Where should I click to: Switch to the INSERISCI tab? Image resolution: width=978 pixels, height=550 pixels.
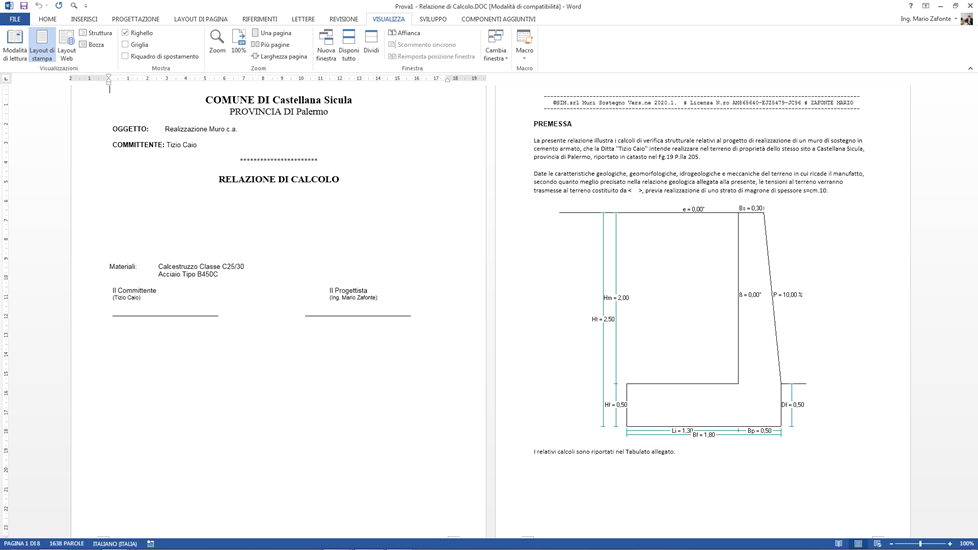84,19
